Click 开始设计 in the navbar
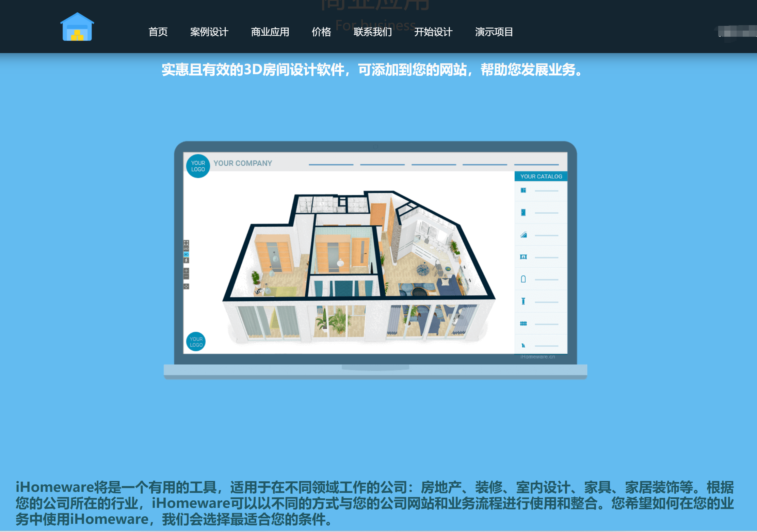The image size is (757, 532). tap(433, 32)
